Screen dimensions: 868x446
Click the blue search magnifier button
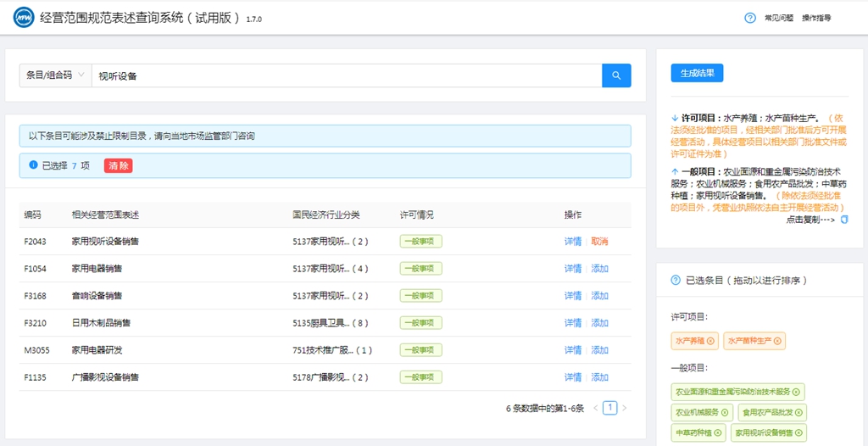616,75
